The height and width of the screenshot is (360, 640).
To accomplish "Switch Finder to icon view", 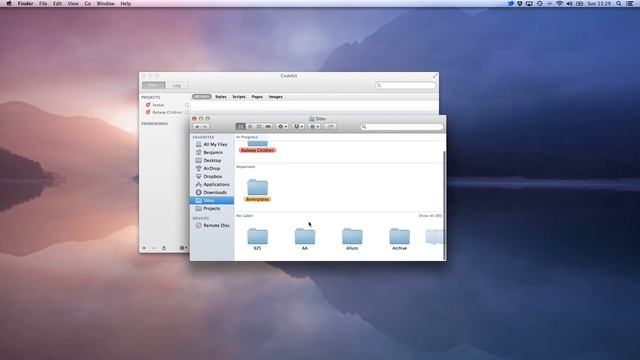I will (x=240, y=127).
